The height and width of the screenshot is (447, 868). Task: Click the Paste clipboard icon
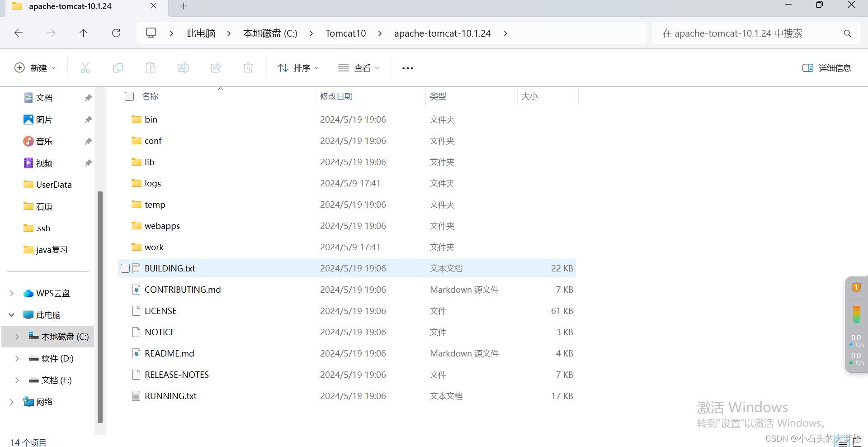click(x=151, y=68)
